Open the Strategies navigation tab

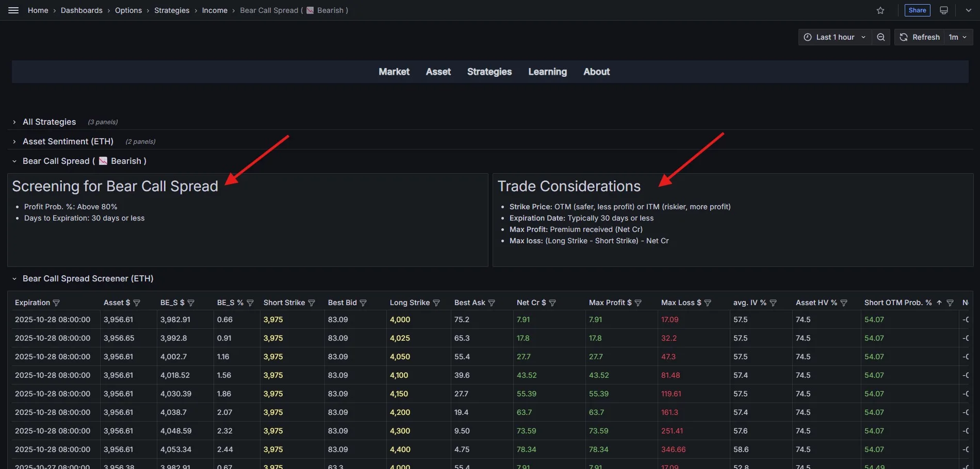click(489, 72)
